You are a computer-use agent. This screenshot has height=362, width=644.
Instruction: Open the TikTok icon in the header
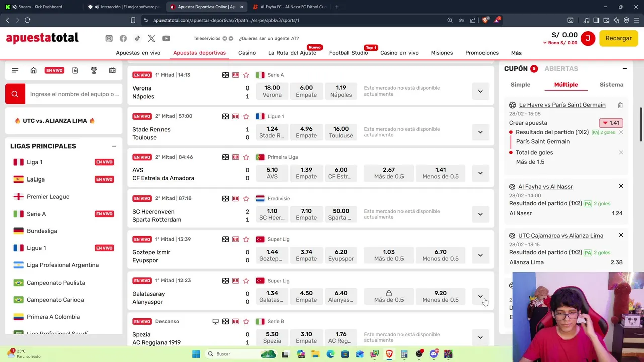click(137, 38)
